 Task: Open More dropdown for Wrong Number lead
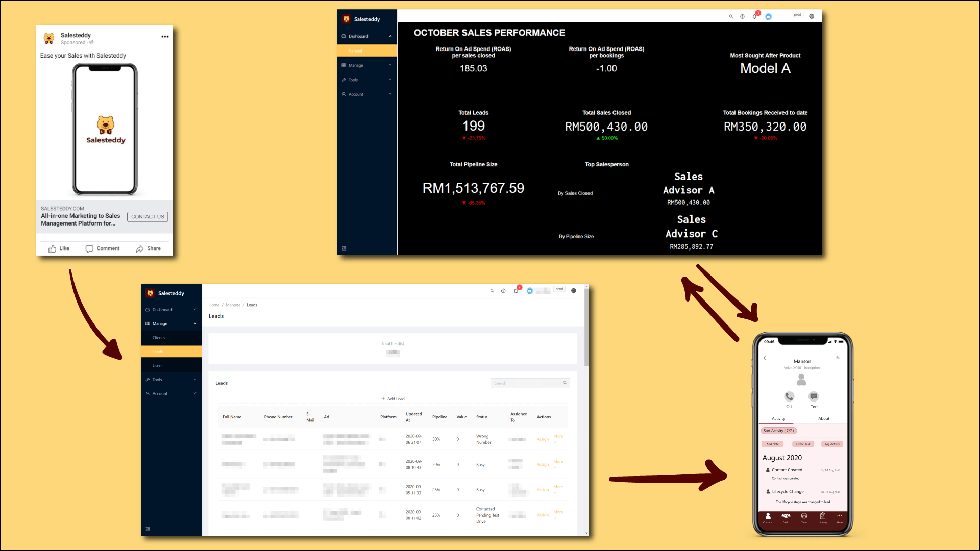point(558,438)
